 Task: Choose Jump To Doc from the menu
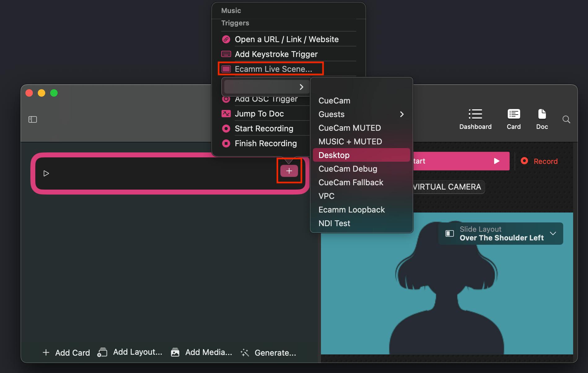click(259, 114)
